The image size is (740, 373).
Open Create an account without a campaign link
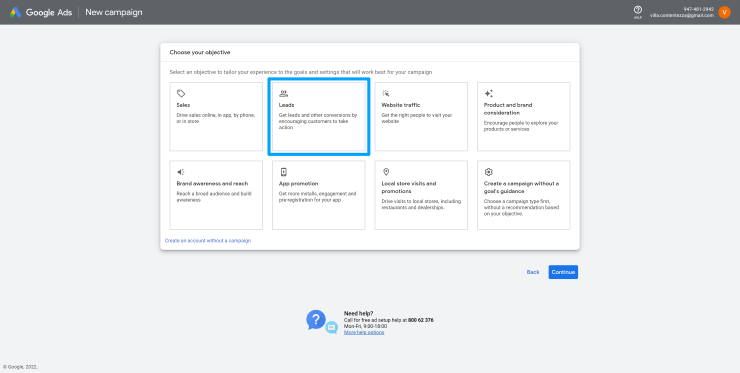[x=208, y=241]
